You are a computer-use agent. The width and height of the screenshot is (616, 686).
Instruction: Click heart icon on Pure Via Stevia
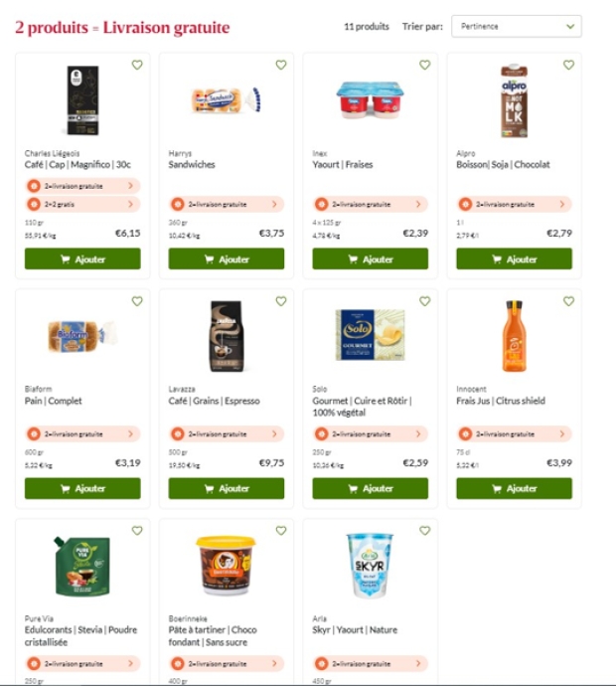[x=137, y=530]
